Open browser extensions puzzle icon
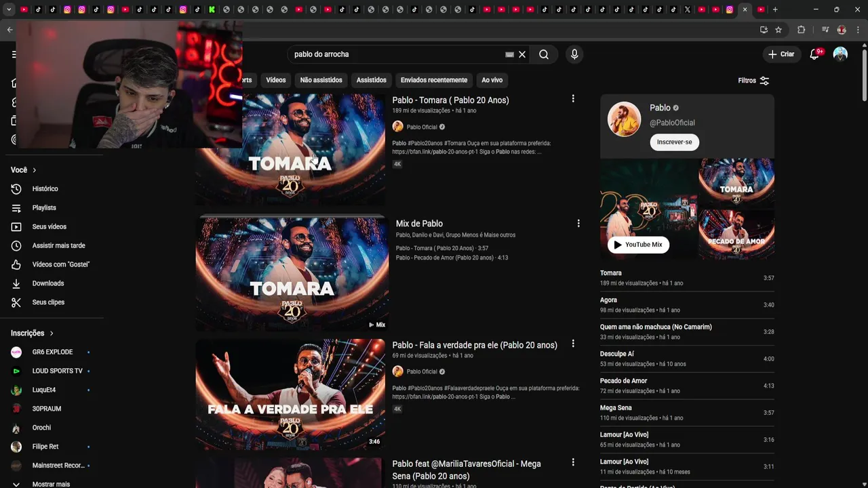 pos(801,30)
